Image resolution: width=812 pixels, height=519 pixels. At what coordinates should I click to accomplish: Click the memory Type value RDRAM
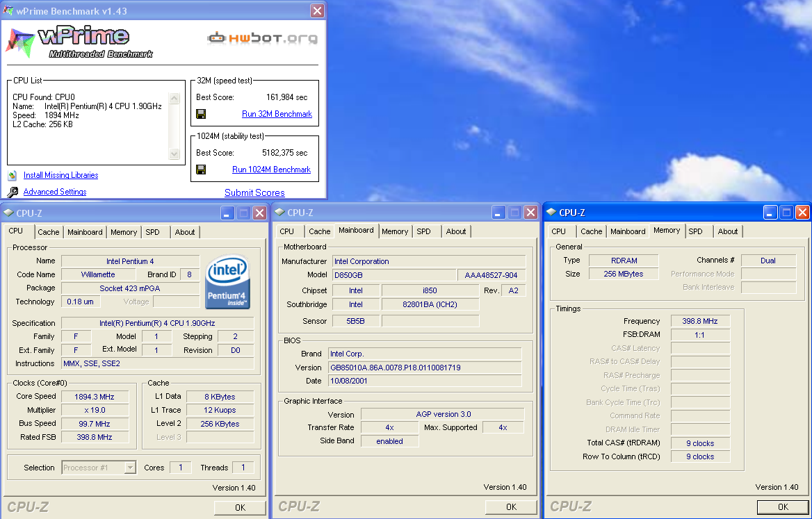(624, 261)
